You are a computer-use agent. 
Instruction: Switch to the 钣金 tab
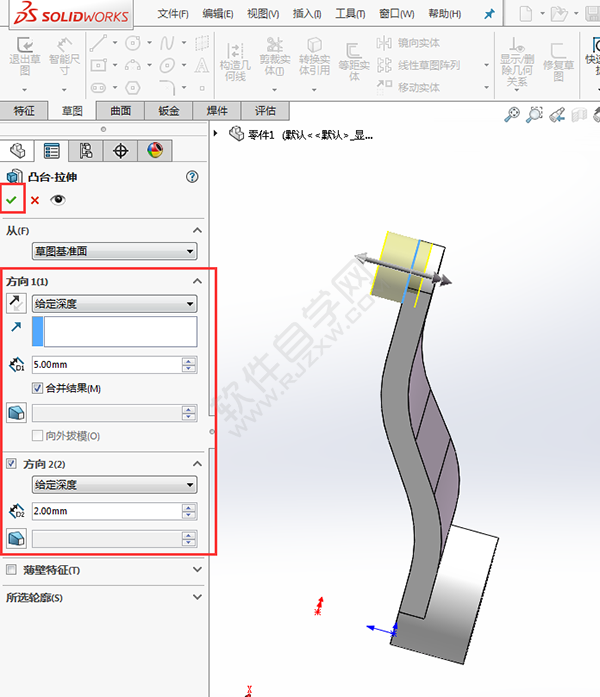(x=169, y=111)
